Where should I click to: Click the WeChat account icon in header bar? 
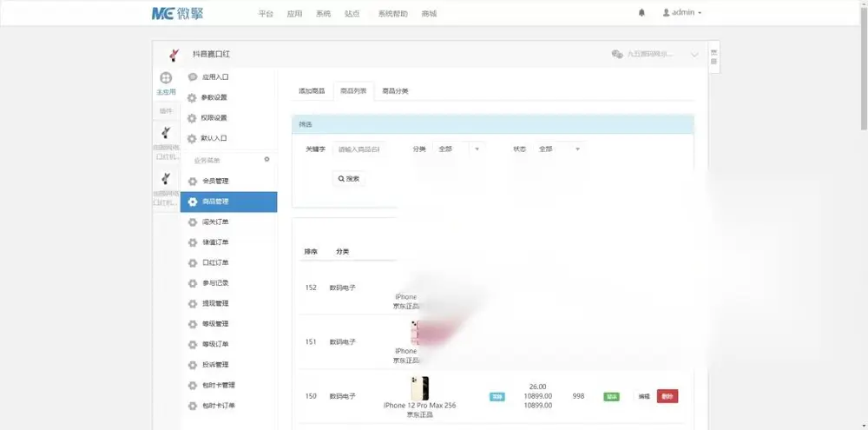coord(617,54)
